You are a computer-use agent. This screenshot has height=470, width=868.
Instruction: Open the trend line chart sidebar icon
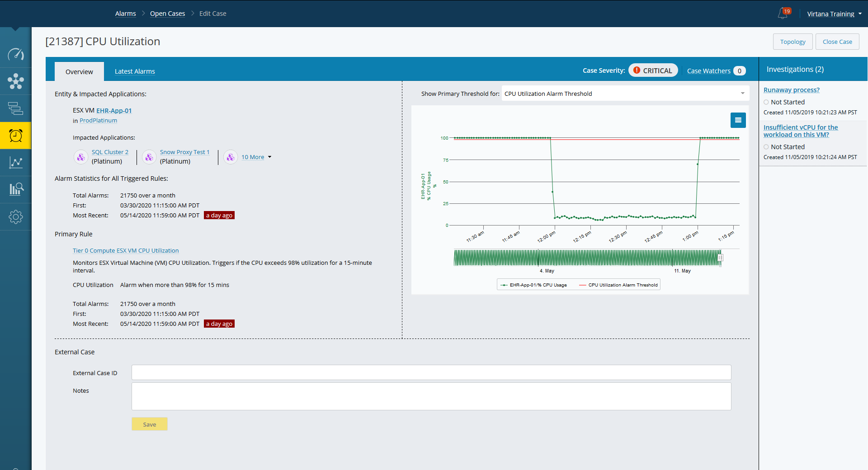16,162
